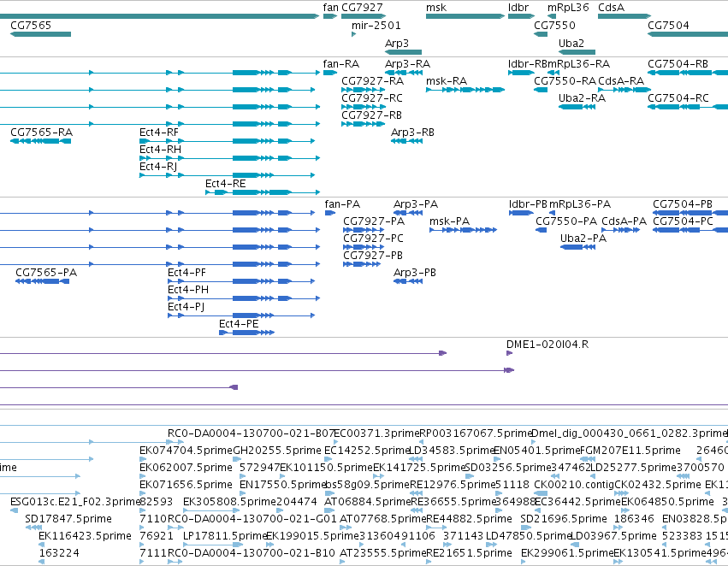The height and width of the screenshot is (566, 728).
Task: Select the msk gene label
Action: (436, 8)
